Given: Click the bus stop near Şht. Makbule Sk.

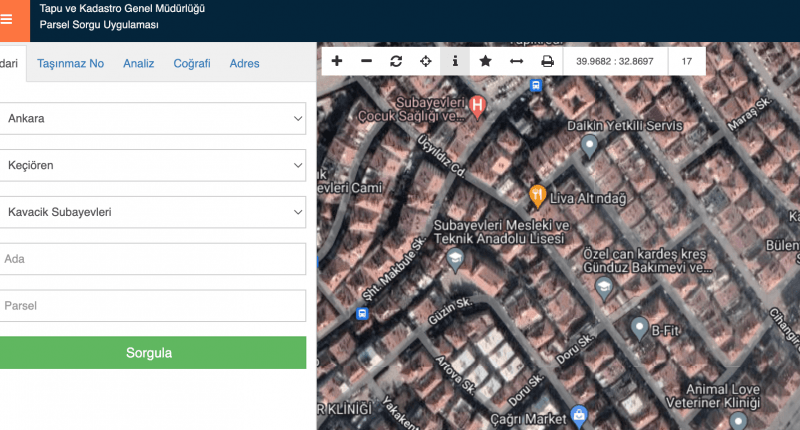Looking at the screenshot, I should coord(362,314).
